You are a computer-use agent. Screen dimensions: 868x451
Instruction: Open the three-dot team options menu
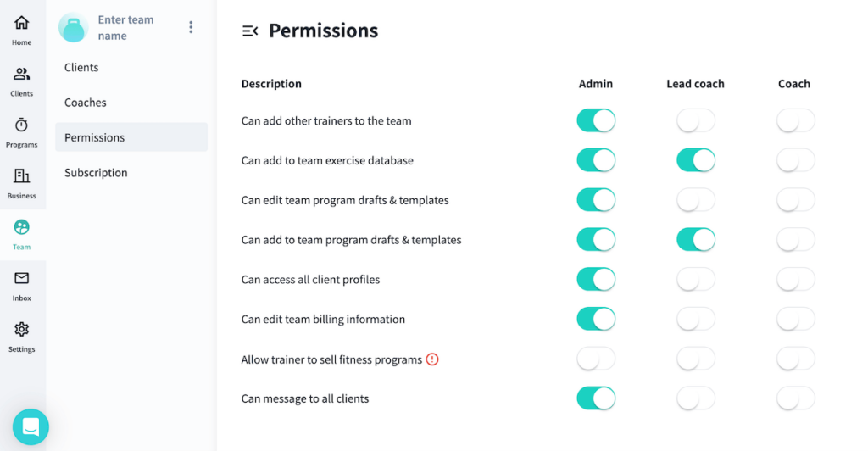(191, 27)
